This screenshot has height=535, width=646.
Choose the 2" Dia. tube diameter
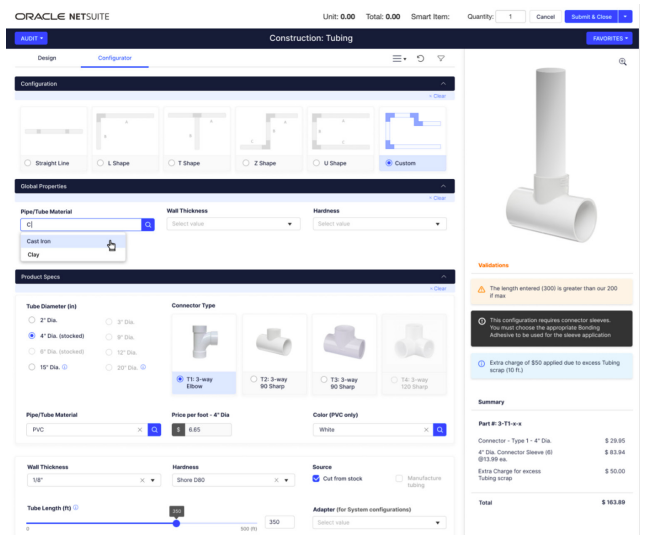click(x=32, y=320)
